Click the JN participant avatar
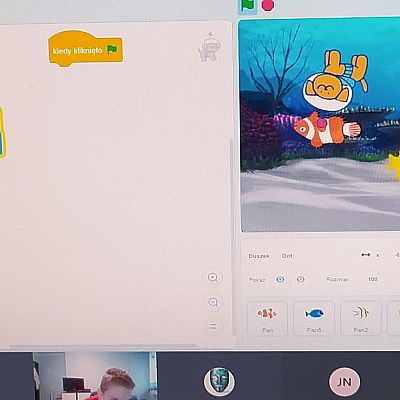400x400 pixels. point(344,382)
